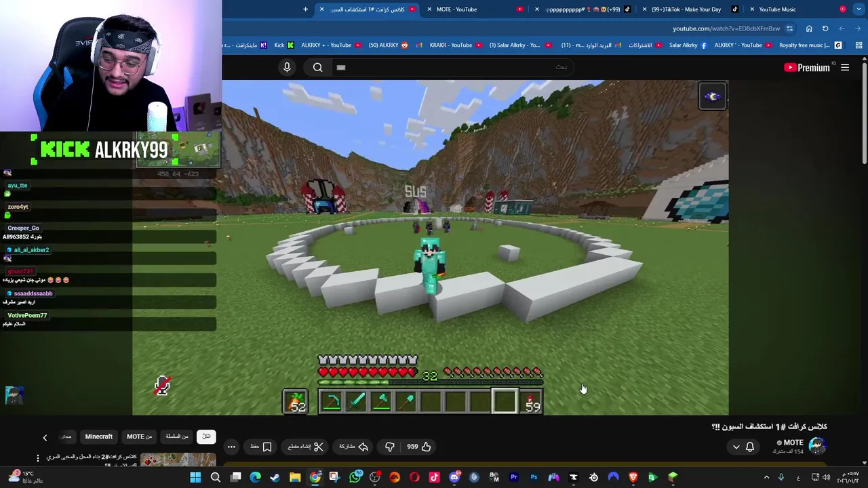Open Salar Alkrky Facebook bookmark
Screen dimensions: 868x488
pyautogui.click(x=688, y=45)
